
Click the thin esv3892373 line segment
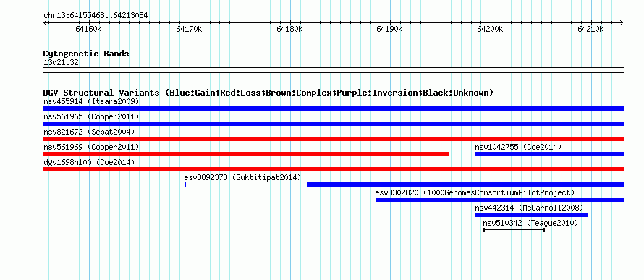245,184
